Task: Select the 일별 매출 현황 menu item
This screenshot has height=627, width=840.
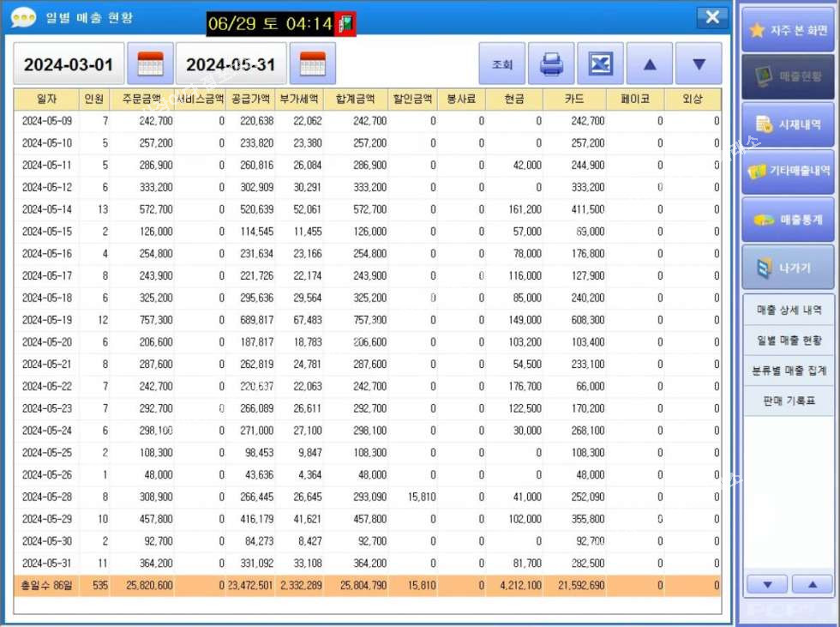Action: [789, 340]
